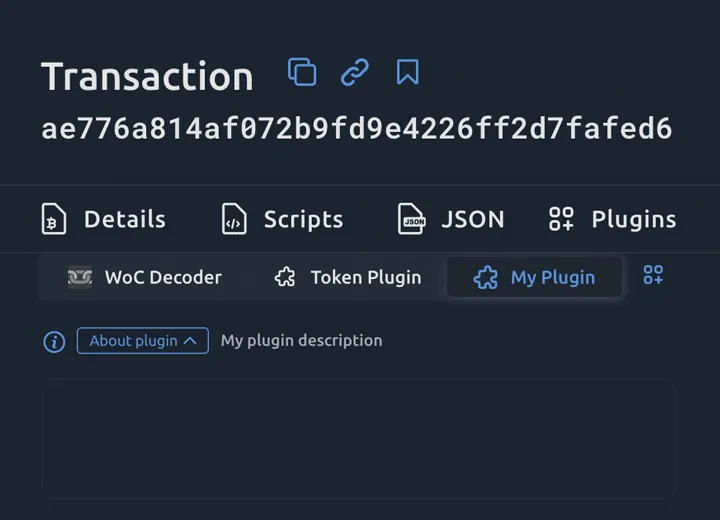Click the Bitcoin document icon for Details
The width and height of the screenshot is (720, 520).
tap(54, 219)
